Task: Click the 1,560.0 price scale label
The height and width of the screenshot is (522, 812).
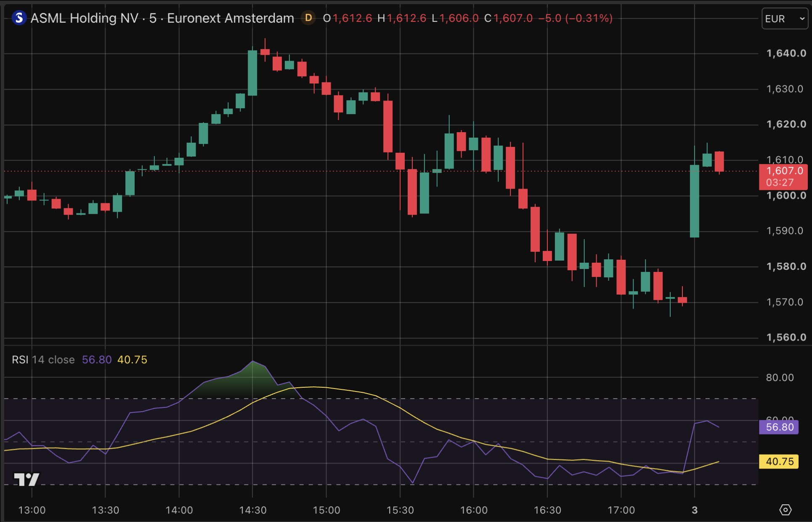Action: coord(786,337)
